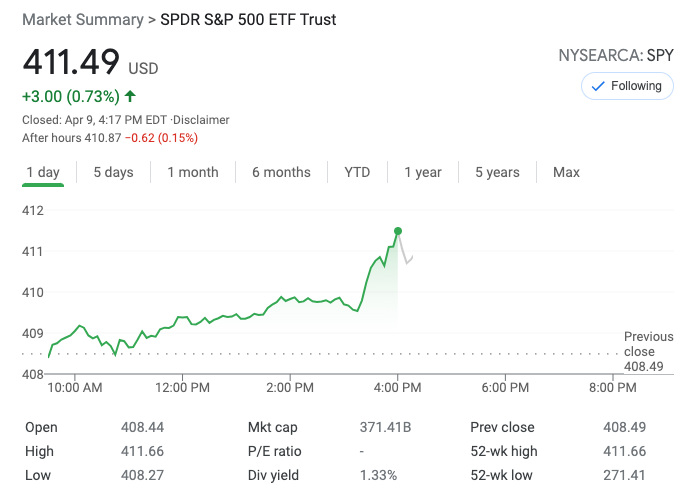Select the YTD range tab
Viewport: 700px width, 497px height.
(x=357, y=172)
